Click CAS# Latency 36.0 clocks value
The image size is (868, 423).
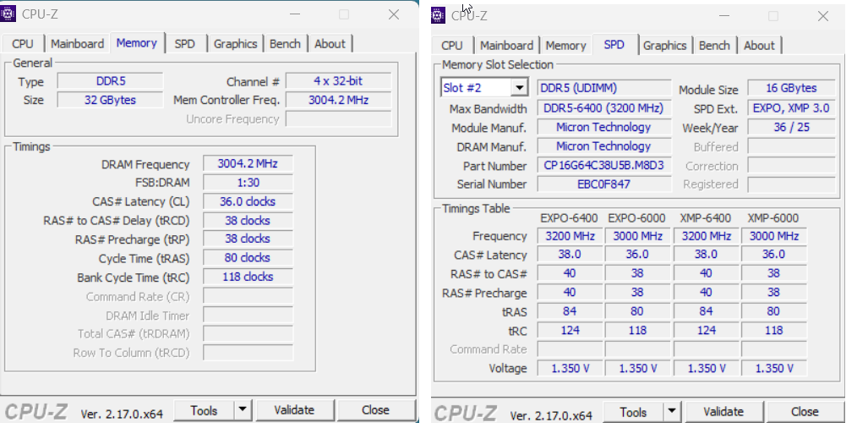point(248,201)
